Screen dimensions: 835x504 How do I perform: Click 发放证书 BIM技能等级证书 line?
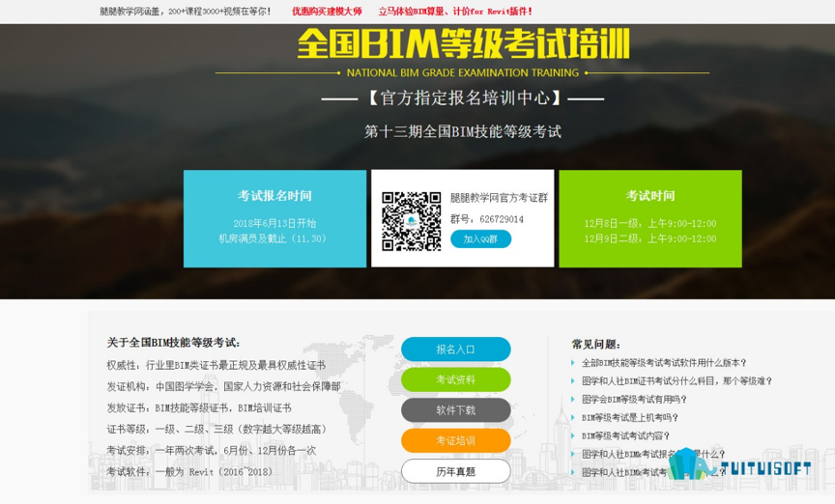point(199,408)
